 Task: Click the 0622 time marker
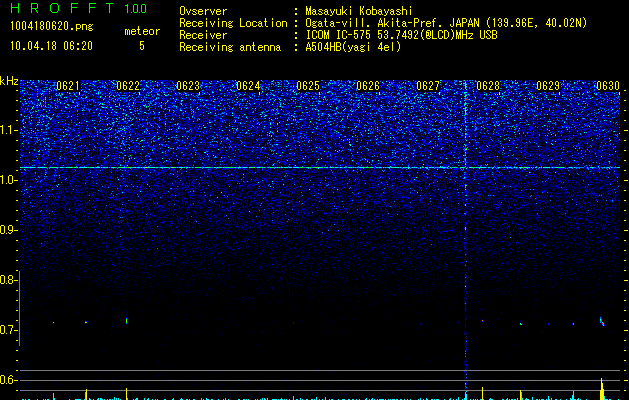(128, 86)
